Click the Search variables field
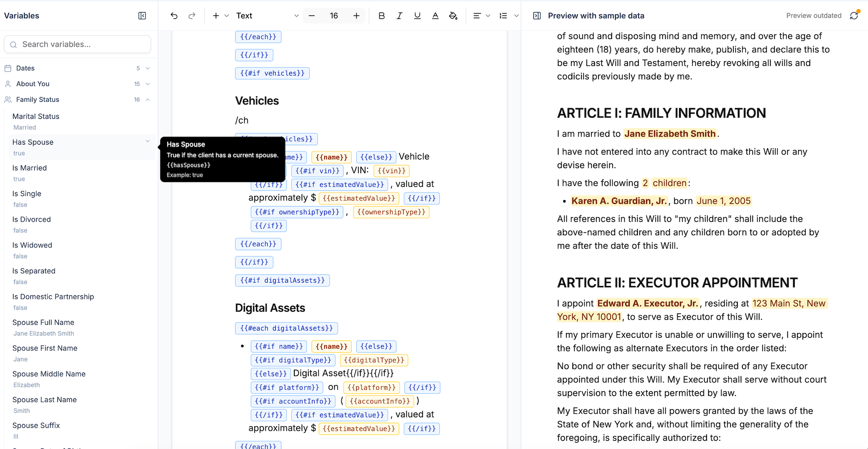Screen dimensions: 868x449 (77, 44)
